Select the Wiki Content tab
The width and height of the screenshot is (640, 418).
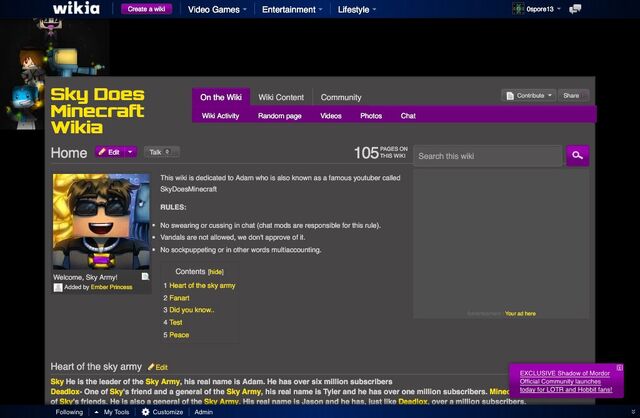tap(281, 97)
